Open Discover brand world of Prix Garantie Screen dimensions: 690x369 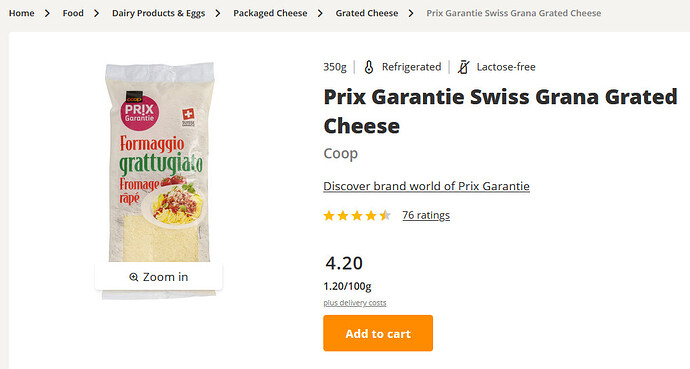point(426,186)
